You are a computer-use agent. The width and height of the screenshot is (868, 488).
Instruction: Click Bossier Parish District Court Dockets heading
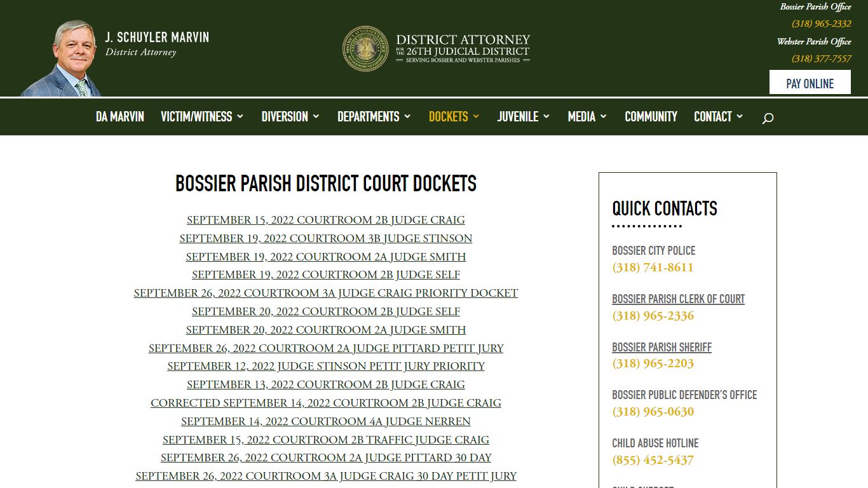[x=326, y=184]
